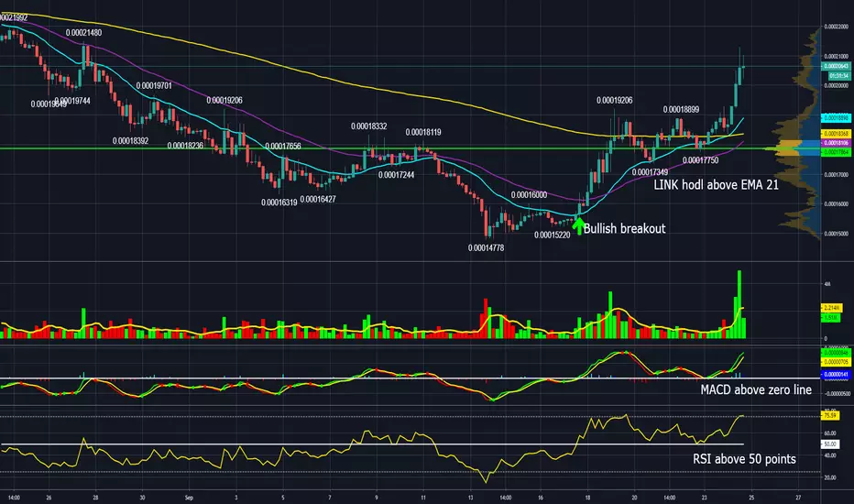This screenshot has width=854, height=504.
Task: Click the 0.00017750 price label
Action: point(700,160)
